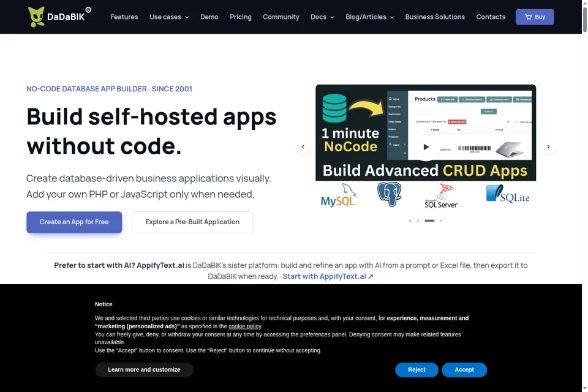Click the Buy button with cart
The width and height of the screenshot is (588, 392).
(535, 17)
